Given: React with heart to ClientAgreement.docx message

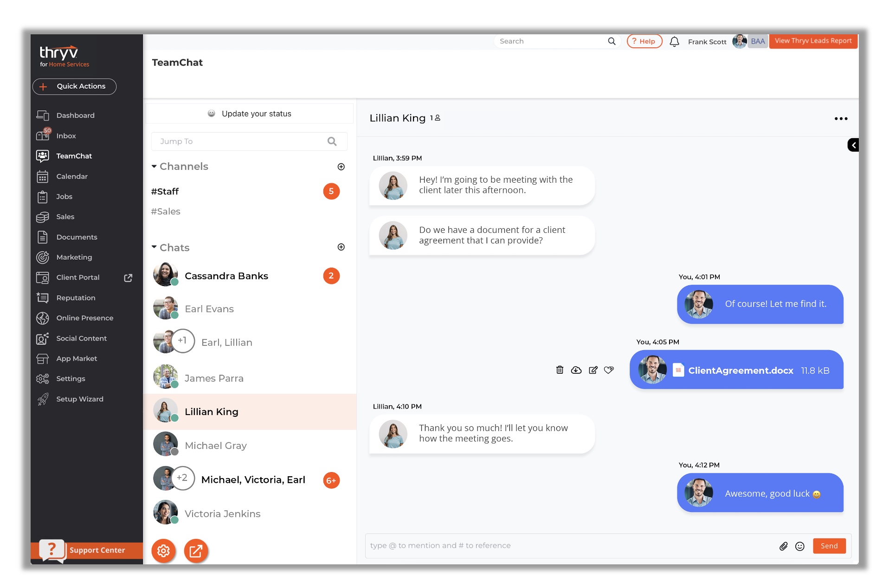Looking at the screenshot, I should click(x=609, y=370).
